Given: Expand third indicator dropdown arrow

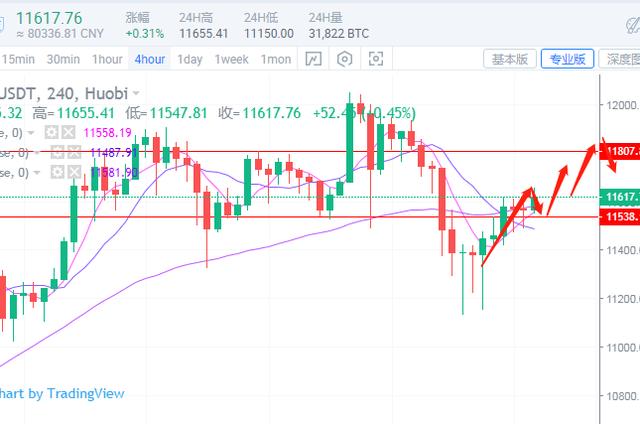Looking at the screenshot, I should pos(37,173).
